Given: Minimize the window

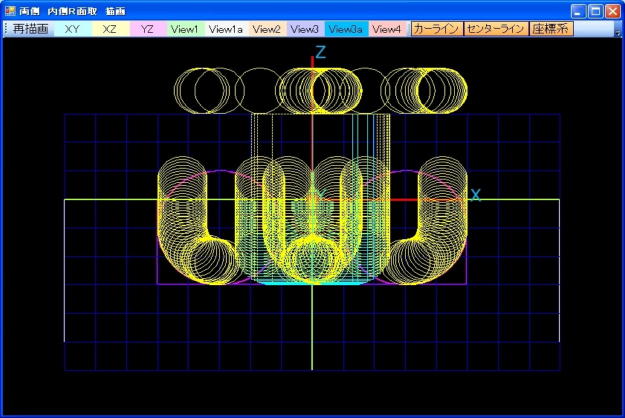Looking at the screenshot, I should pos(578,10).
